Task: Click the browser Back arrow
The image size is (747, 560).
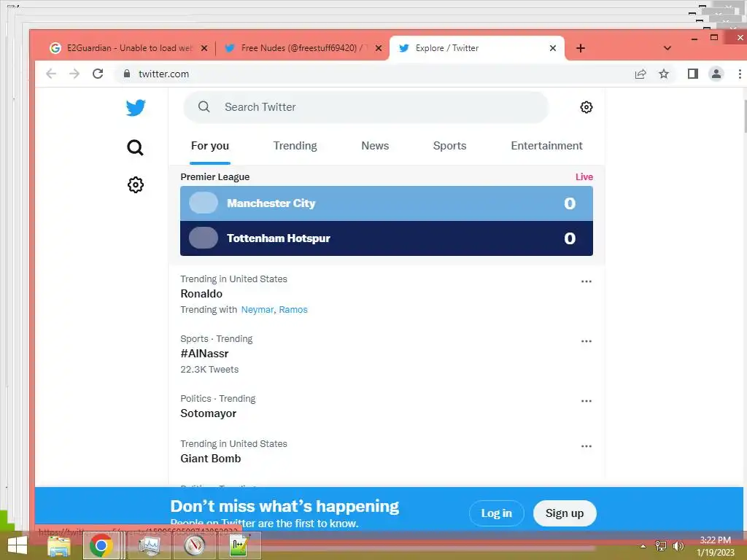Action: [51, 74]
